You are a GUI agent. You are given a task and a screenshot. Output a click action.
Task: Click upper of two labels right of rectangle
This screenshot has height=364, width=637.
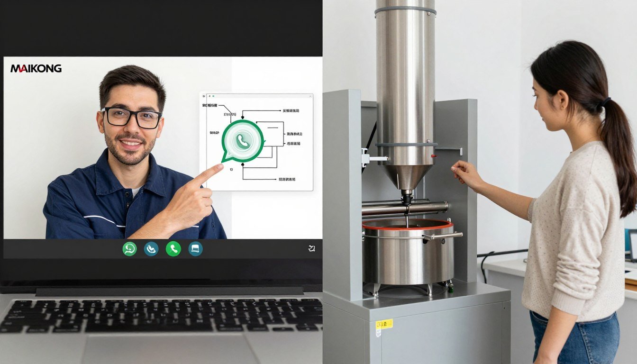pos(293,134)
